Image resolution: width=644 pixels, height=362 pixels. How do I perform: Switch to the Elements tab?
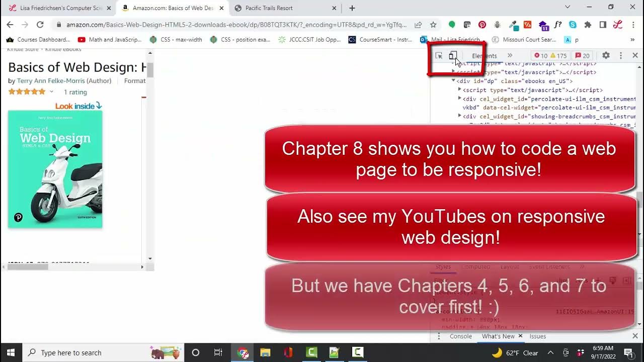[x=484, y=56]
